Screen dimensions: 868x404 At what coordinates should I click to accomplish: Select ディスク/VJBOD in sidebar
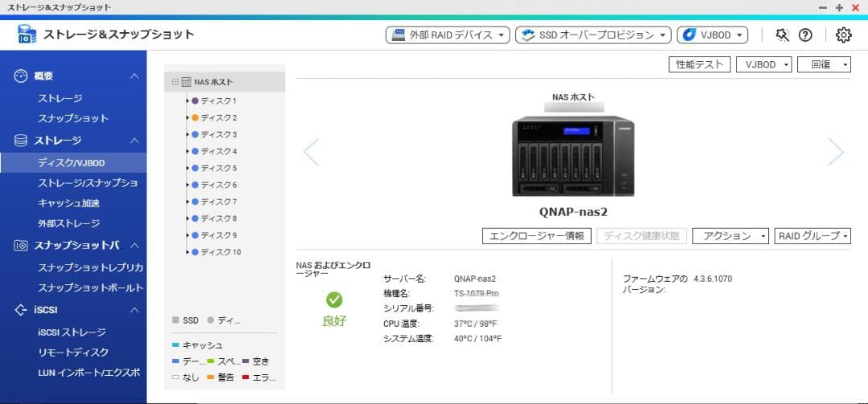[x=73, y=163]
